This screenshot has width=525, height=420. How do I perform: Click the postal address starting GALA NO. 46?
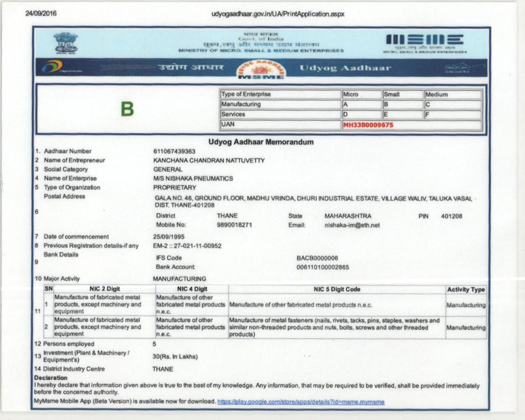tap(313, 201)
